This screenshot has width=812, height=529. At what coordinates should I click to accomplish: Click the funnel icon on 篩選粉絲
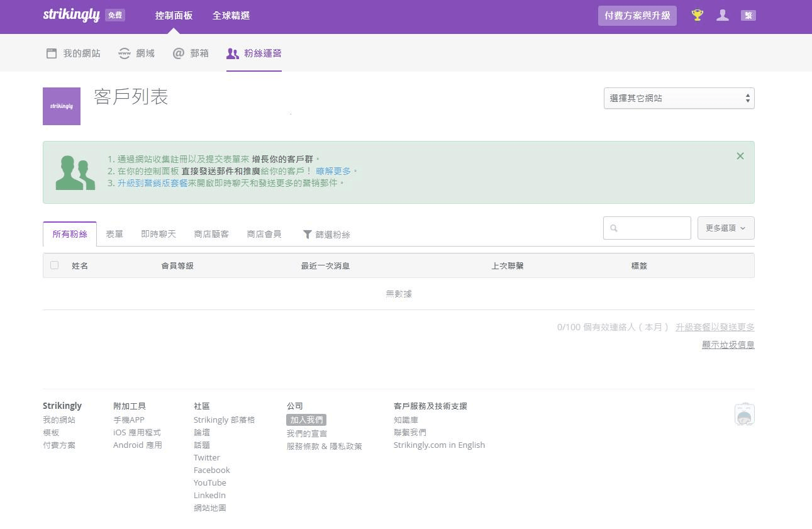point(308,234)
